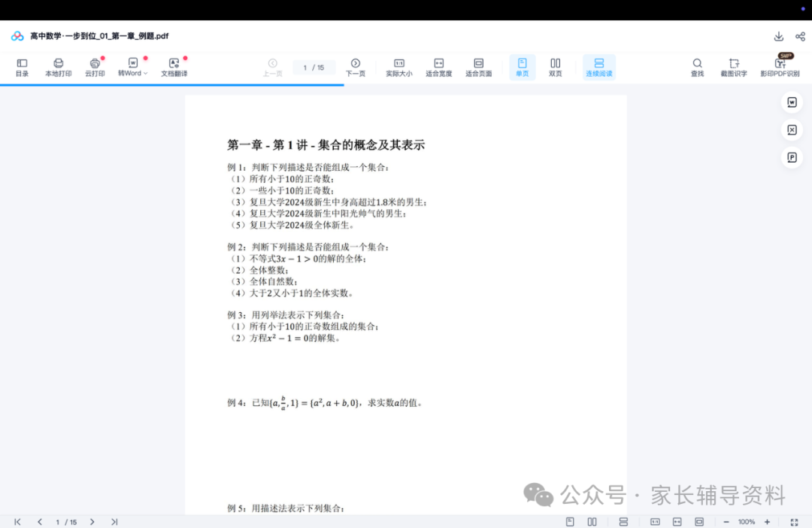Go to previous page in bottom bar
This screenshot has width=812, height=528.
[40, 522]
